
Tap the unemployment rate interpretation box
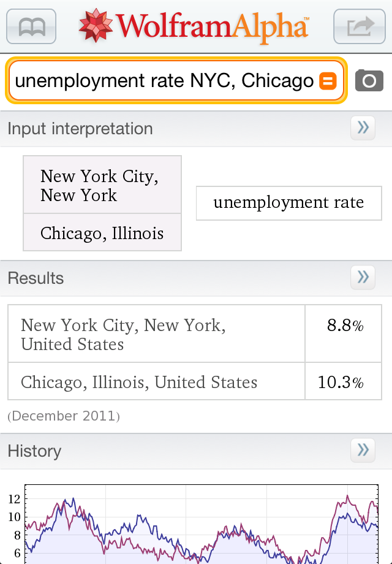(288, 203)
